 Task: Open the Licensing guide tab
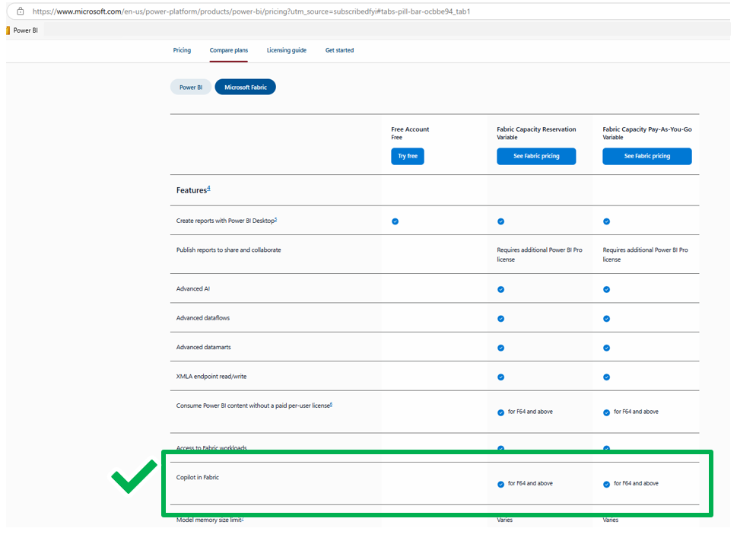pos(287,50)
